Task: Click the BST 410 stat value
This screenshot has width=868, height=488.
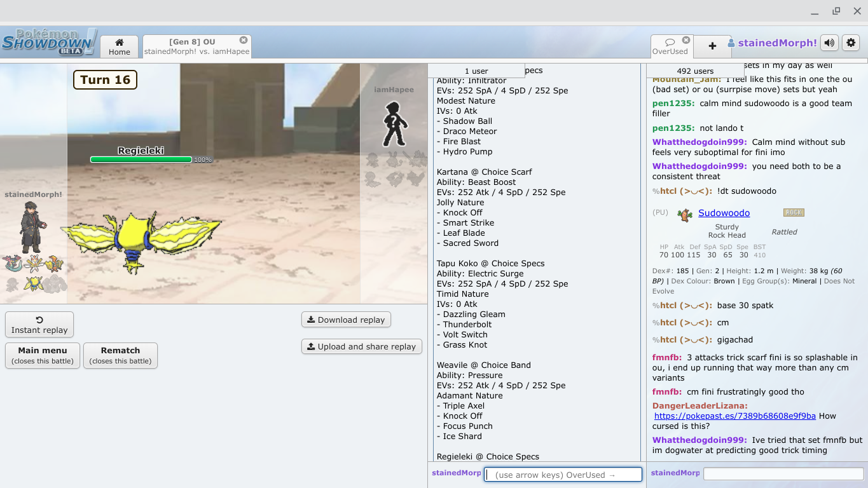Action: [759, 255]
